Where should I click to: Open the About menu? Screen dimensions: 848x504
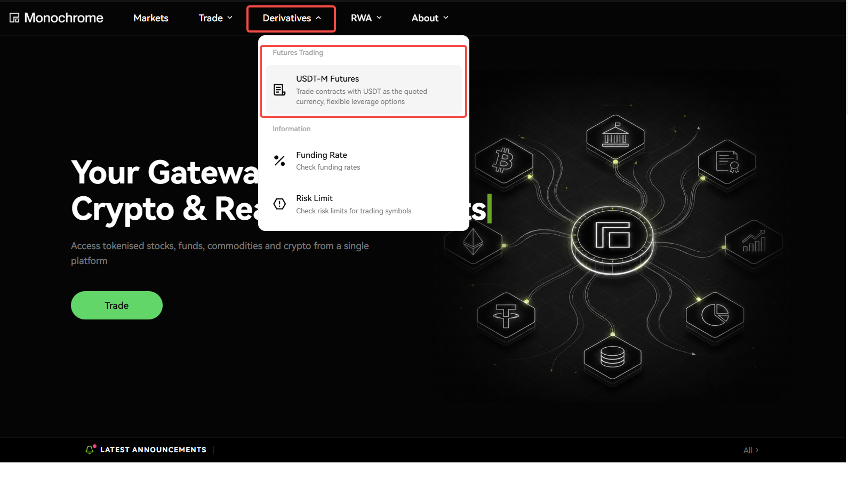pos(430,18)
